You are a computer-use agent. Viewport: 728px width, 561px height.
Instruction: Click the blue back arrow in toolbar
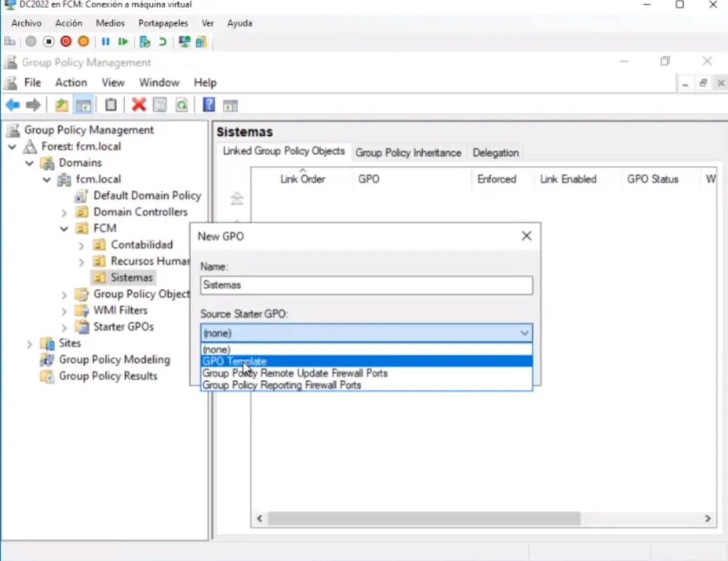pos(12,105)
